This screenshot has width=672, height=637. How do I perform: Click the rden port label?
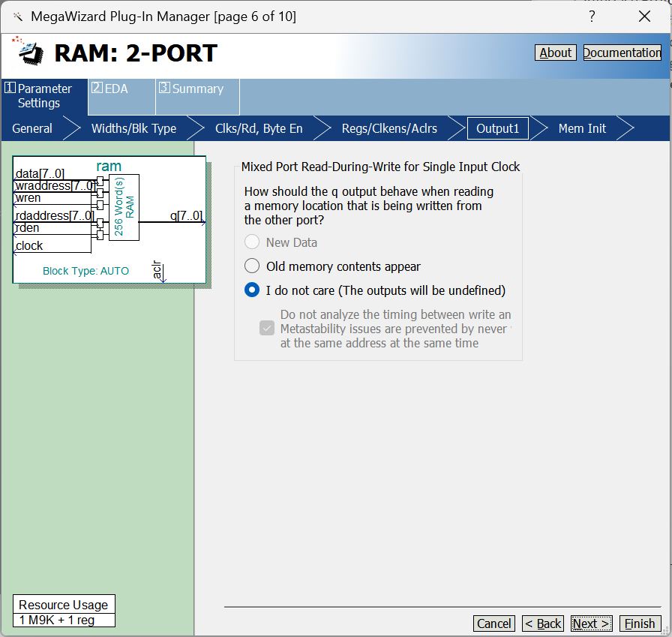pyautogui.click(x=27, y=228)
